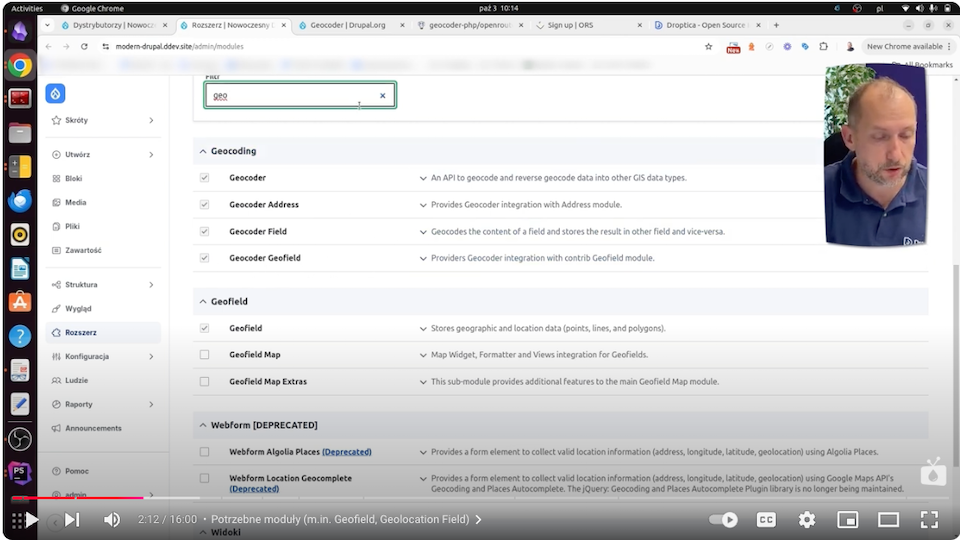
Task: Clear the filter field with X
Action: click(383, 96)
